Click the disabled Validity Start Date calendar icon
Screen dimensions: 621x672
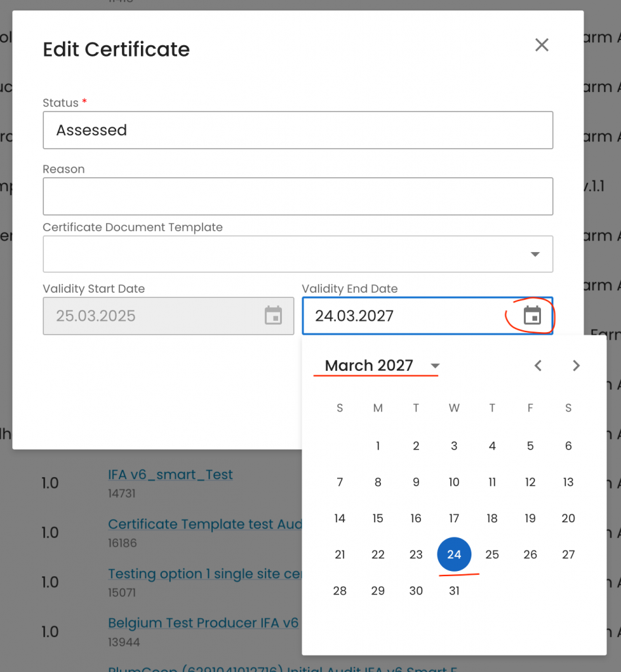(x=273, y=316)
